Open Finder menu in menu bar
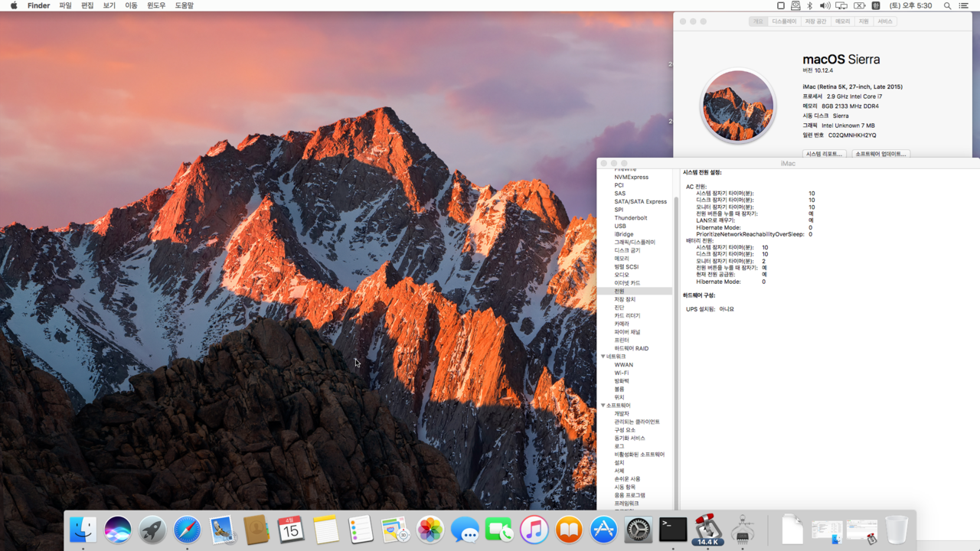The height and width of the screenshot is (551, 980). click(x=38, y=5)
